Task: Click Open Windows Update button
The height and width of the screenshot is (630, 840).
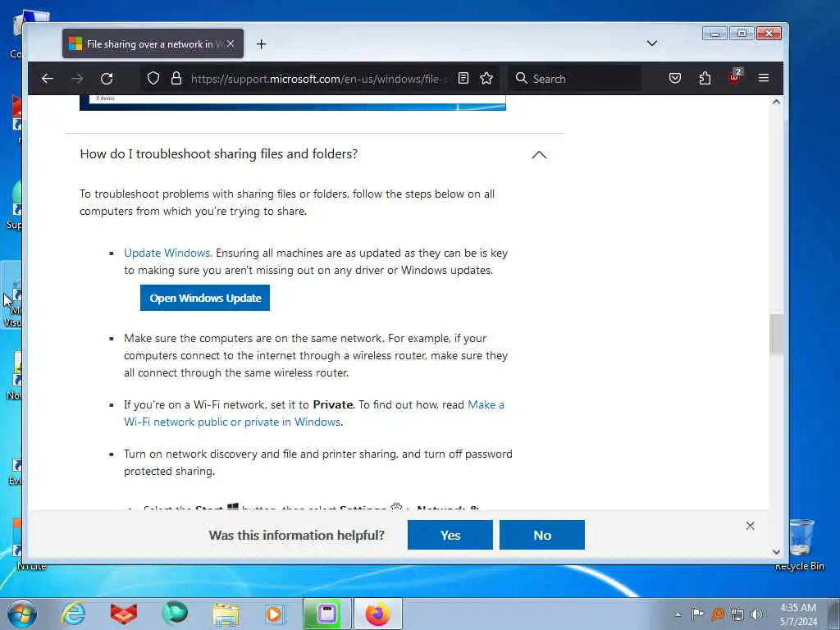Action: tap(205, 298)
